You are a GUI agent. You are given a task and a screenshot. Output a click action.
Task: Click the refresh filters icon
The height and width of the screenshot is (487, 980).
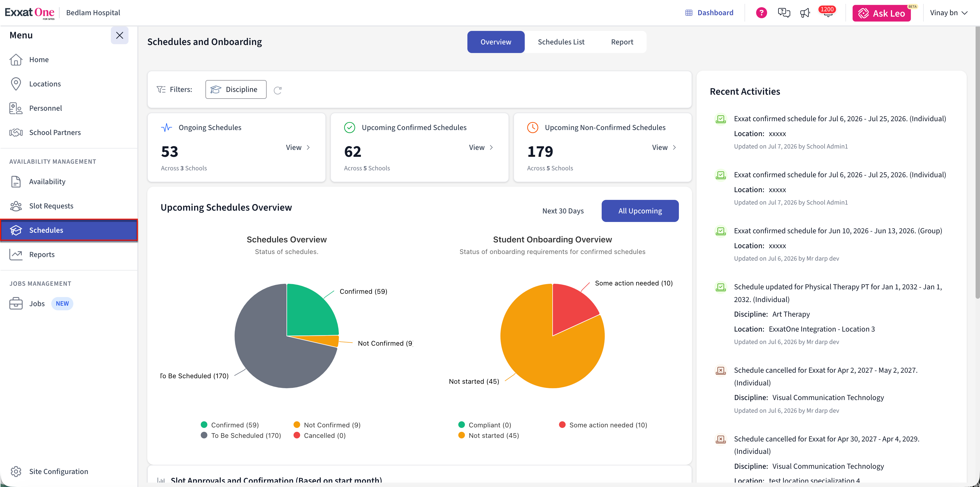(278, 90)
